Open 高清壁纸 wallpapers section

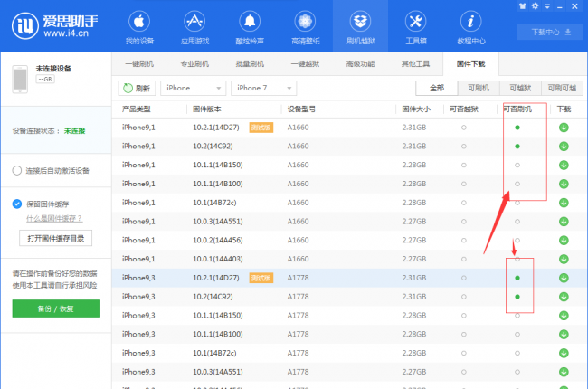pos(305,27)
